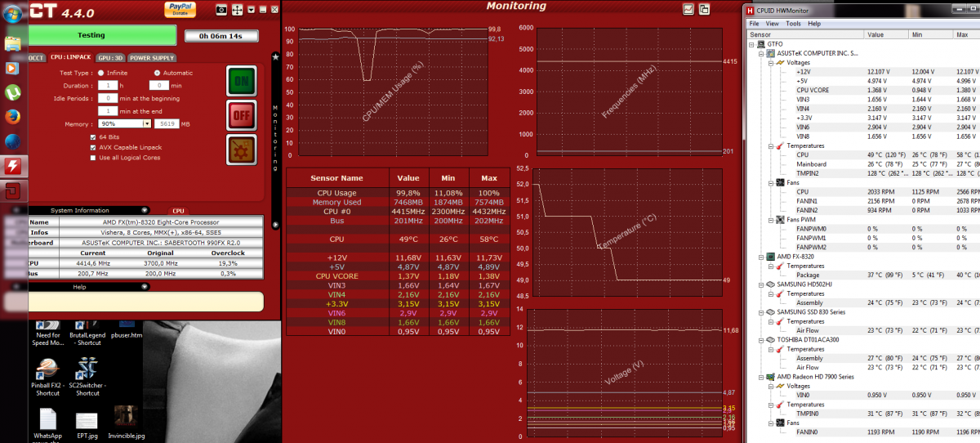Open the Tools menu in HWMonitor
The width and height of the screenshot is (980, 443).
pos(793,24)
